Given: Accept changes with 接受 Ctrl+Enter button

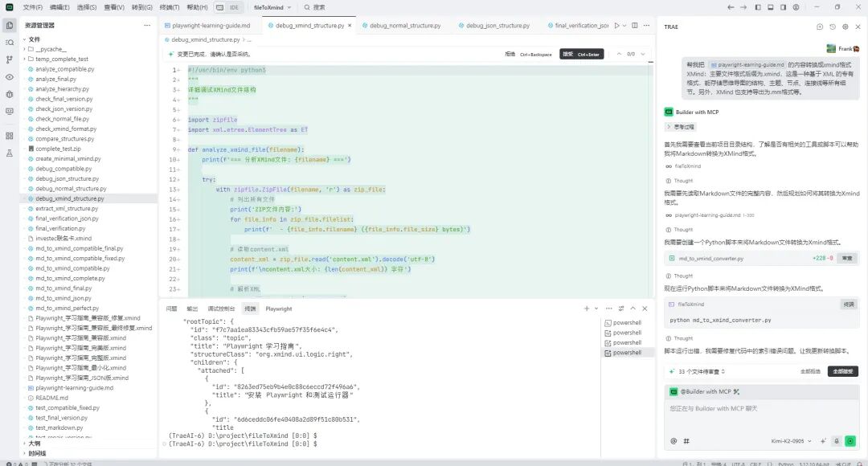Looking at the screenshot, I should (x=581, y=55).
